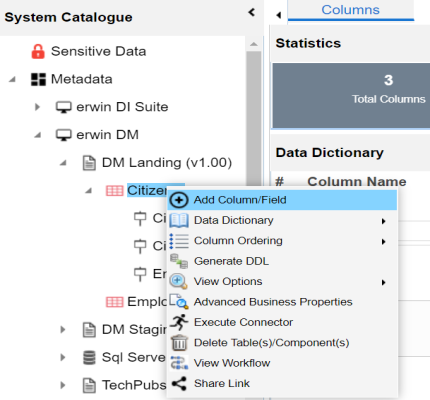Click the Column Ordering list icon
Screen dimensions: 430x400
(179, 241)
